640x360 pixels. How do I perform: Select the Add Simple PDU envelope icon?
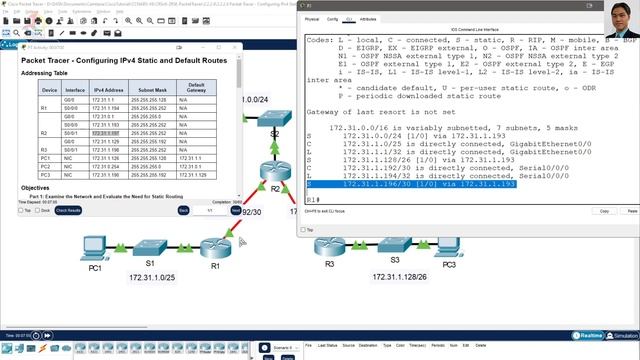coord(107,33)
